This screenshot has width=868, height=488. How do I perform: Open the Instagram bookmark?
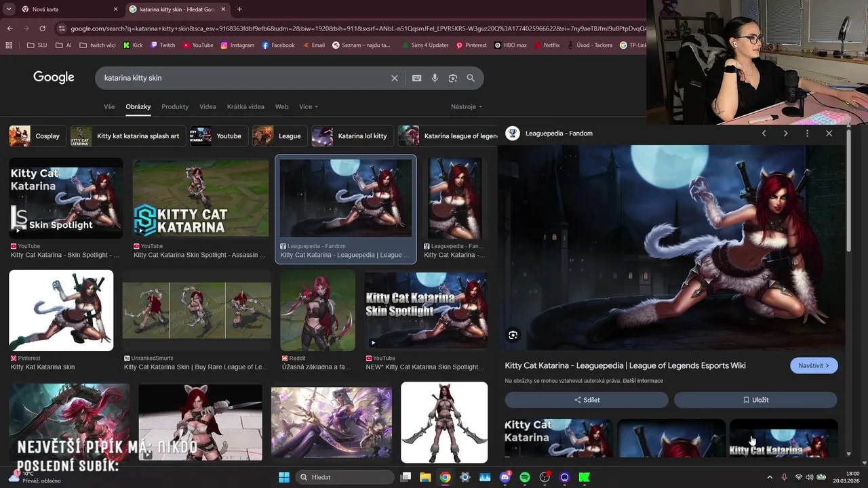[237, 45]
